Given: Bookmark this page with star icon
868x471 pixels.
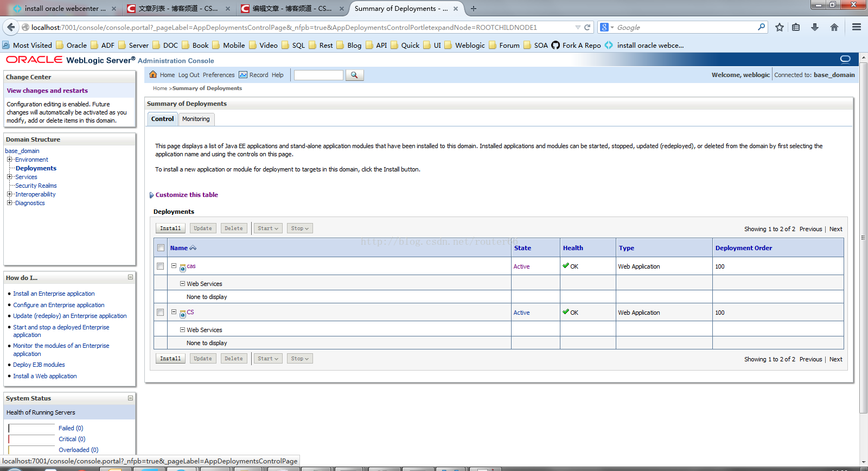Looking at the screenshot, I should (x=780, y=27).
